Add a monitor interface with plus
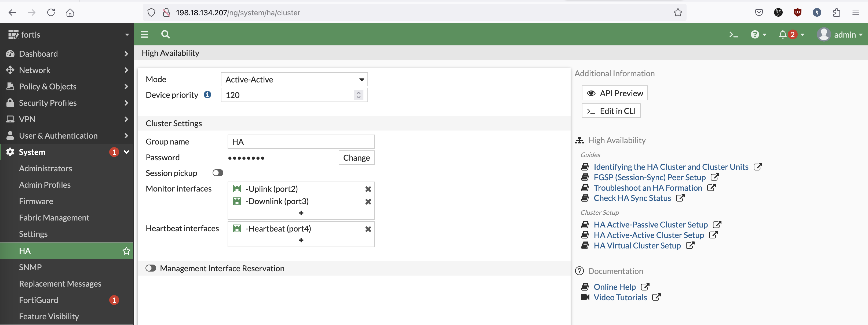The height and width of the screenshot is (325, 868). pyautogui.click(x=301, y=213)
